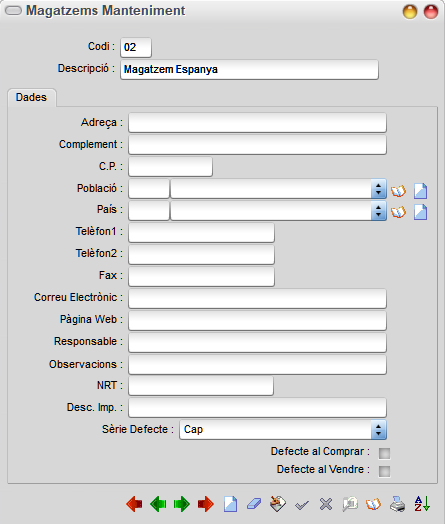445x524 pixels.
Task: Select the Dades tab
Action: point(32,97)
